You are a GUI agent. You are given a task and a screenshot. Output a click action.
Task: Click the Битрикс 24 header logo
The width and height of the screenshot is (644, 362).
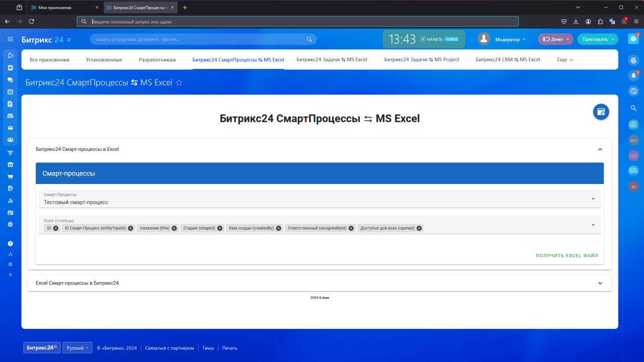43,39
